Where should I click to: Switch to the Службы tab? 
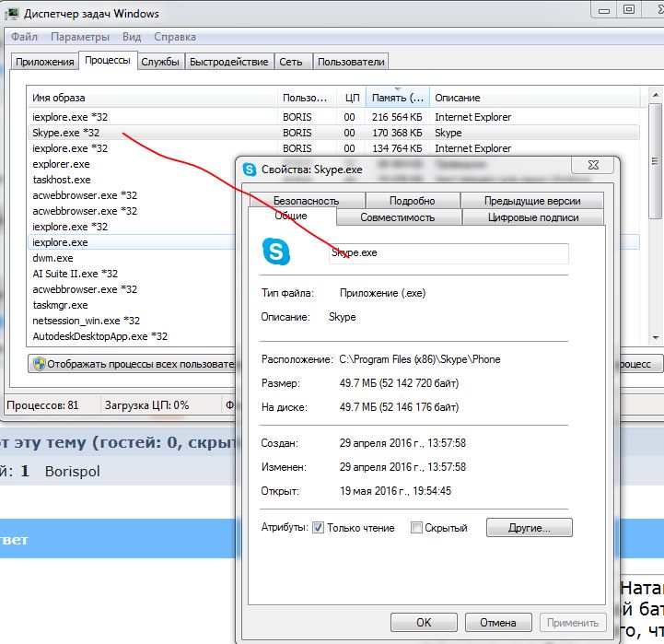point(160,62)
